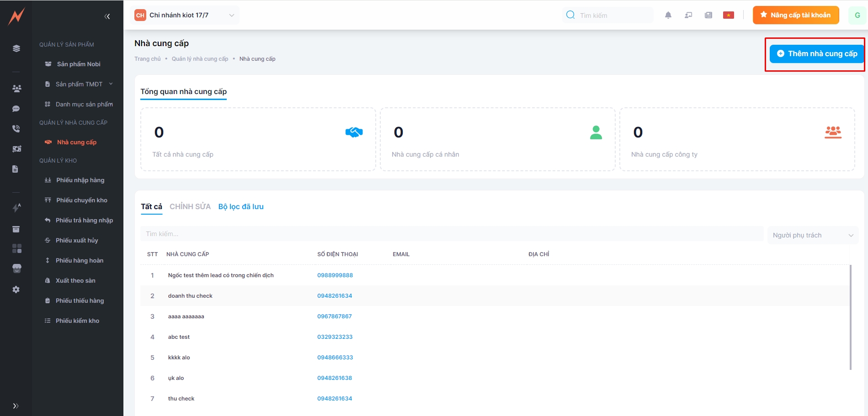868x416 pixels.
Task: Switch to the Bộ lọc đã lưu tab
Action: pos(241,206)
